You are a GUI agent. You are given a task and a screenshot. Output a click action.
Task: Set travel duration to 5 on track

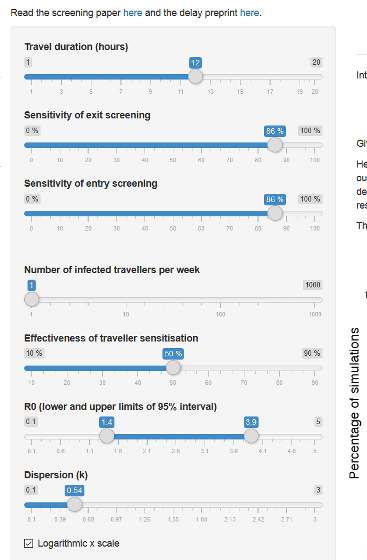91,77
